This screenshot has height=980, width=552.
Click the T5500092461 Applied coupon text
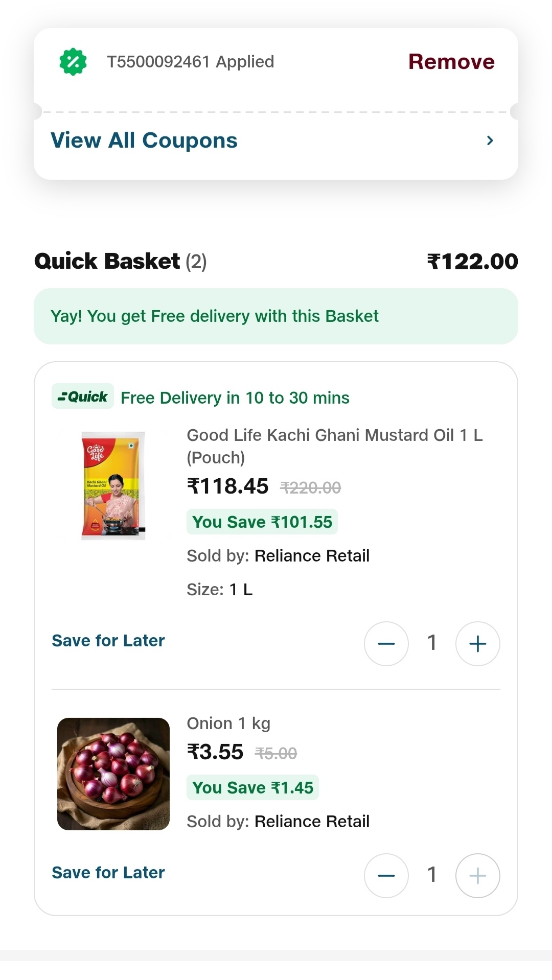click(190, 62)
